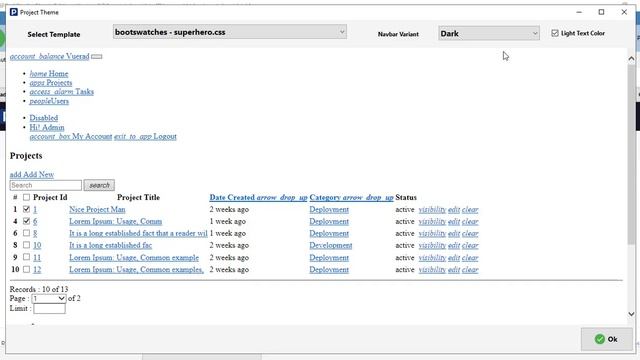
Task: Check the checkbox for project 11
Action: [x=27, y=257]
